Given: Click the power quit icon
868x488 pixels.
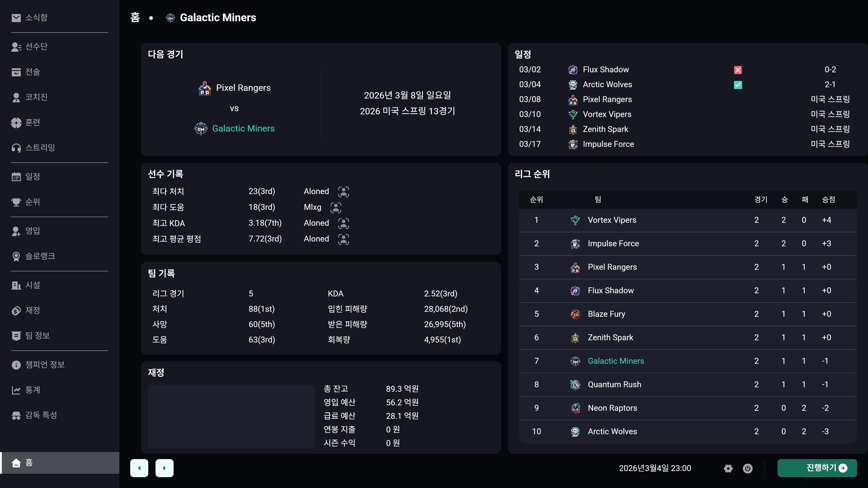Looking at the screenshot, I should pos(747,469).
